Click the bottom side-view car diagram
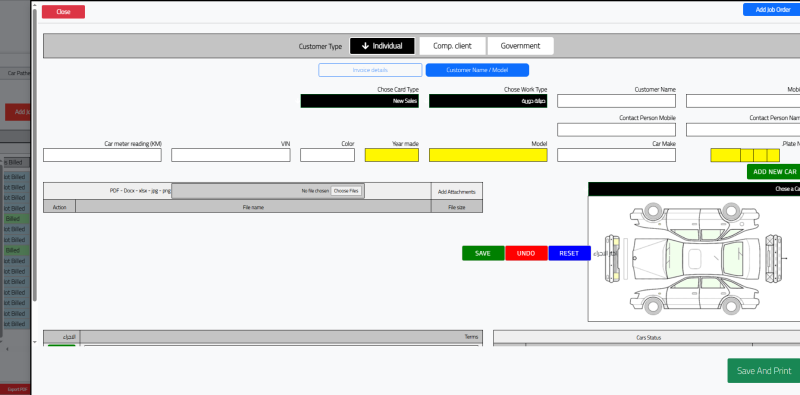Image resolution: width=800 pixels, height=395 pixels. tap(694, 295)
